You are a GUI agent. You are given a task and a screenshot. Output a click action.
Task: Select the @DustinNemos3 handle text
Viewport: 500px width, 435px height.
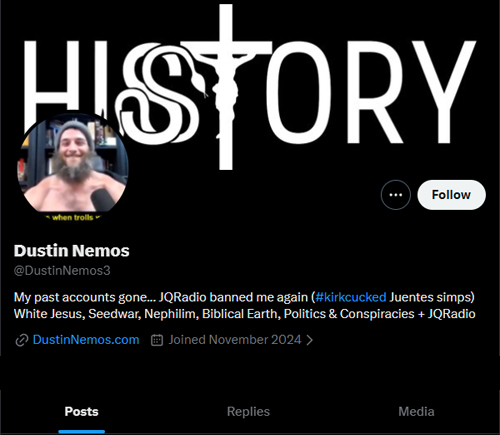coord(62,271)
